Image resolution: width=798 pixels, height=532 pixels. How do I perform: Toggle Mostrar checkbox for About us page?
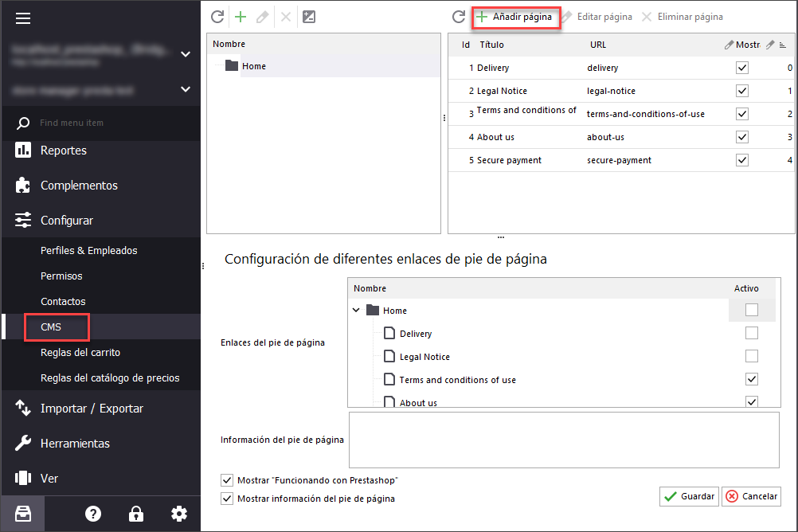tap(742, 137)
